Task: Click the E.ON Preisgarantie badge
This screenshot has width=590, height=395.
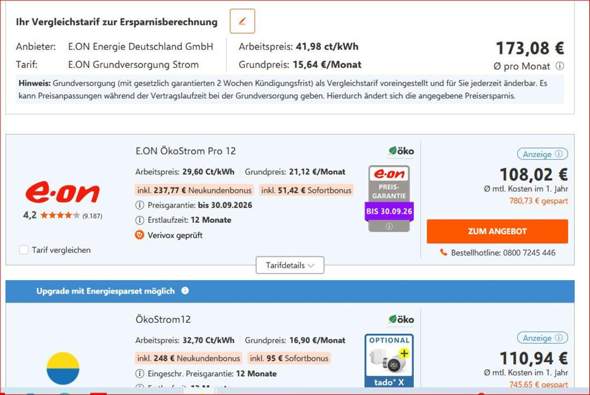Action: [389, 198]
